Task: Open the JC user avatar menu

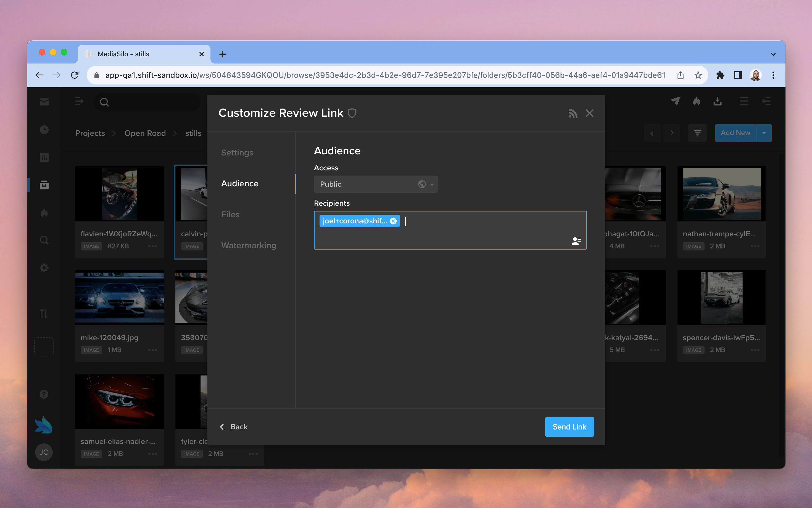Action: (44, 452)
